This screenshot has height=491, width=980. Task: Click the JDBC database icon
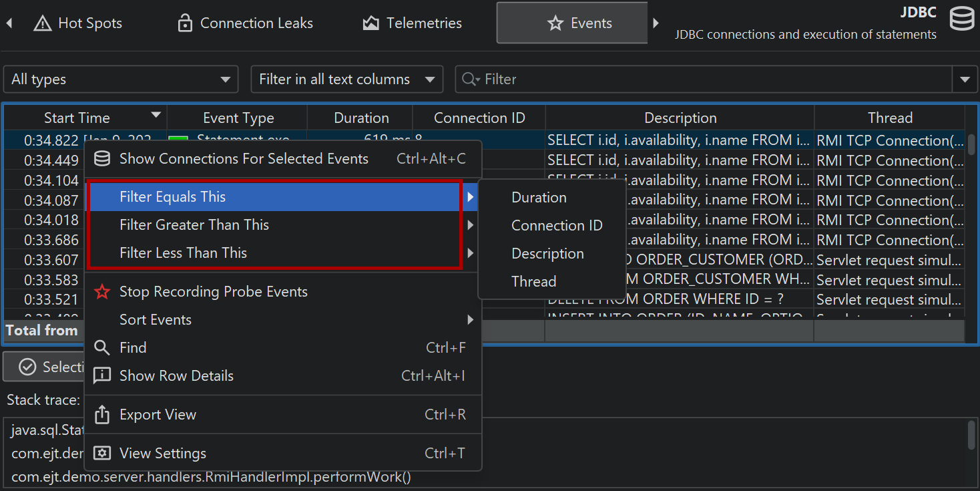[961, 19]
